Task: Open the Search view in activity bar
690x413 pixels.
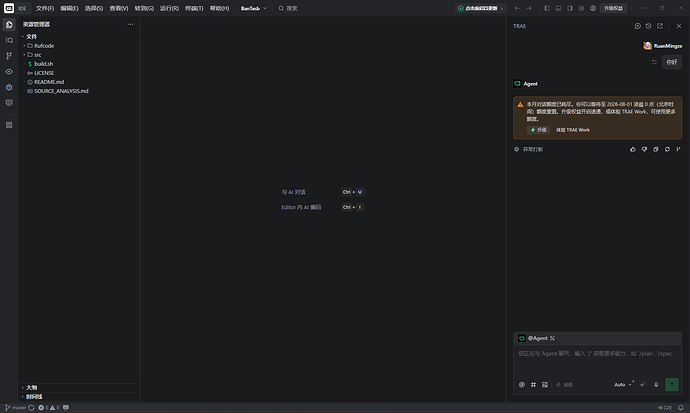Action: (9, 40)
